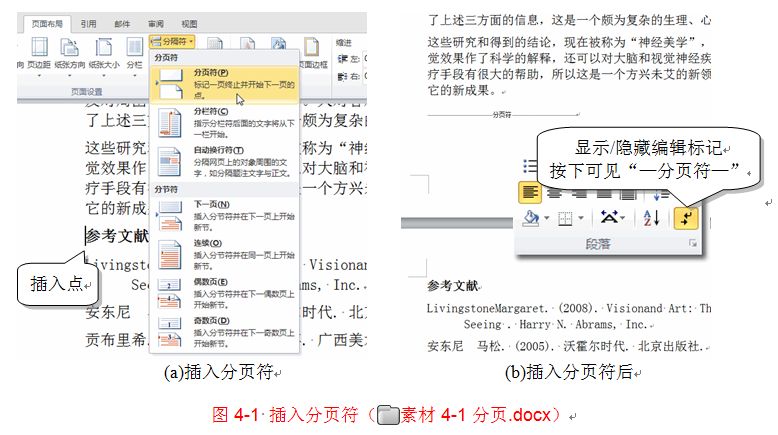Toggle right alignment in 段落 group
778x435 pixels.
579,193
